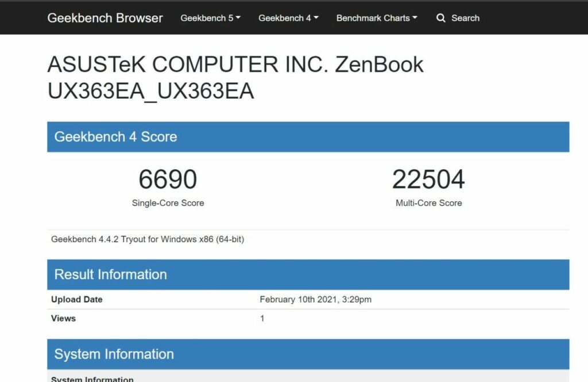Viewport: 588px width, 382px height.
Task: Click the February 10th 2021 upload date value
Action: pyautogui.click(x=315, y=299)
